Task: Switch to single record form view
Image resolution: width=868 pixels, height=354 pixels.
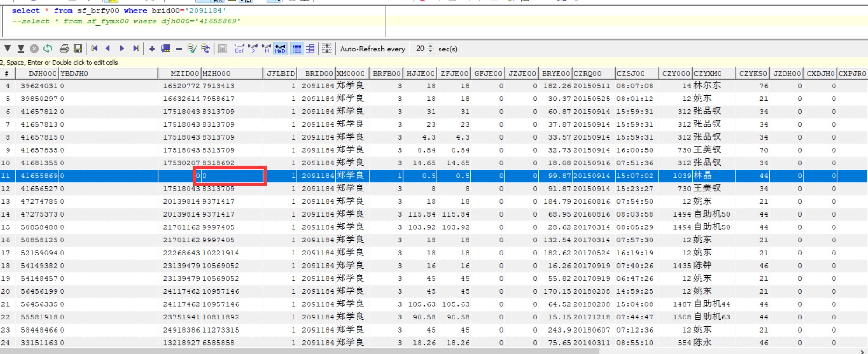Action: [310, 49]
